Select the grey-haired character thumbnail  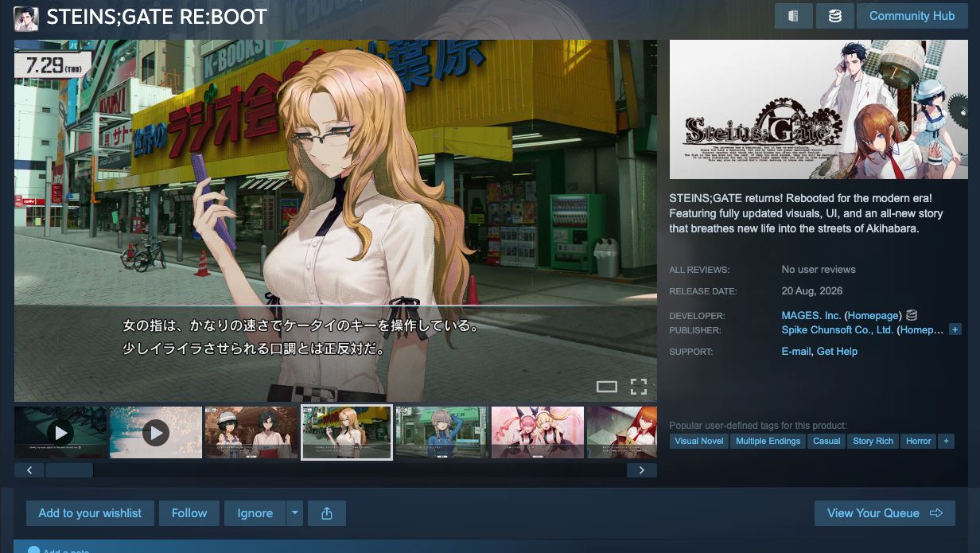442,432
